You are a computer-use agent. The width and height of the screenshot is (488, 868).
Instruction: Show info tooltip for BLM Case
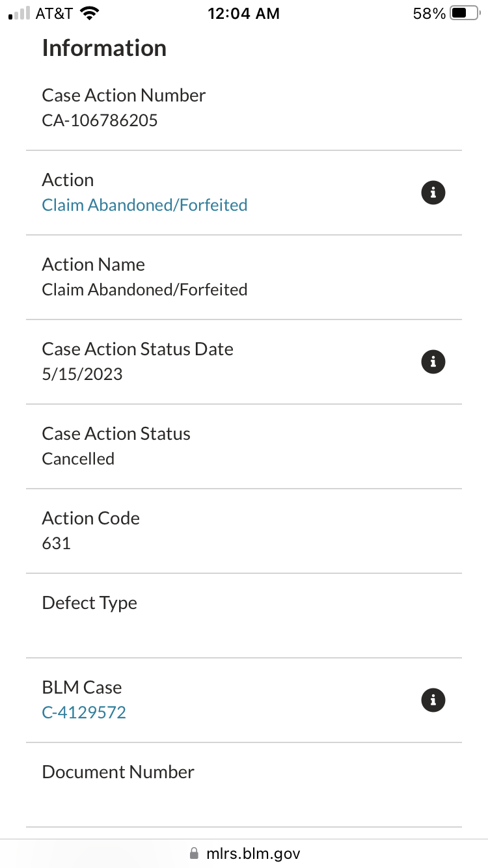tap(433, 700)
